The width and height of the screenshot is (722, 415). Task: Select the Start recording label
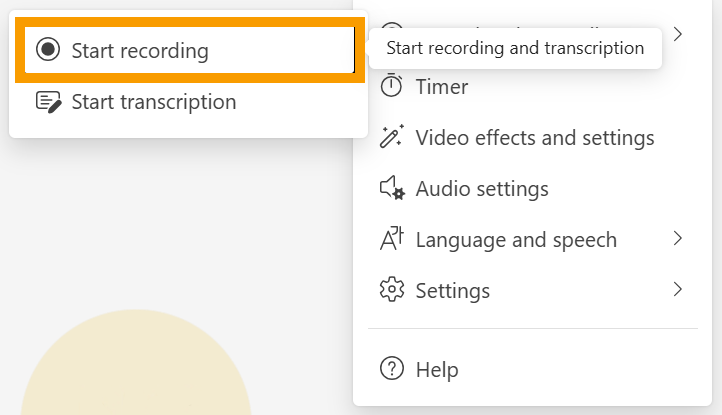coord(140,51)
